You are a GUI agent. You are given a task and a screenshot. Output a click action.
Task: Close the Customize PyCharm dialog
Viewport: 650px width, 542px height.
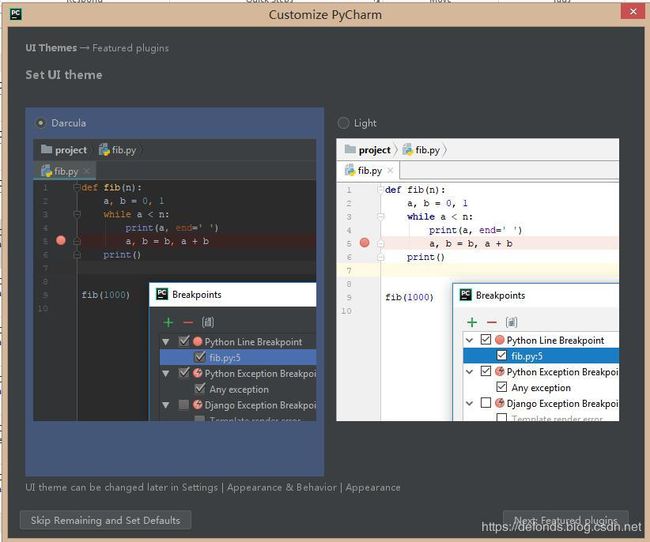pyautogui.click(x=633, y=12)
